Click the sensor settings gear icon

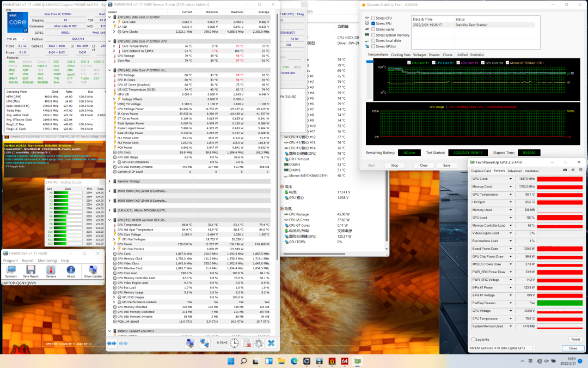point(259,343)
